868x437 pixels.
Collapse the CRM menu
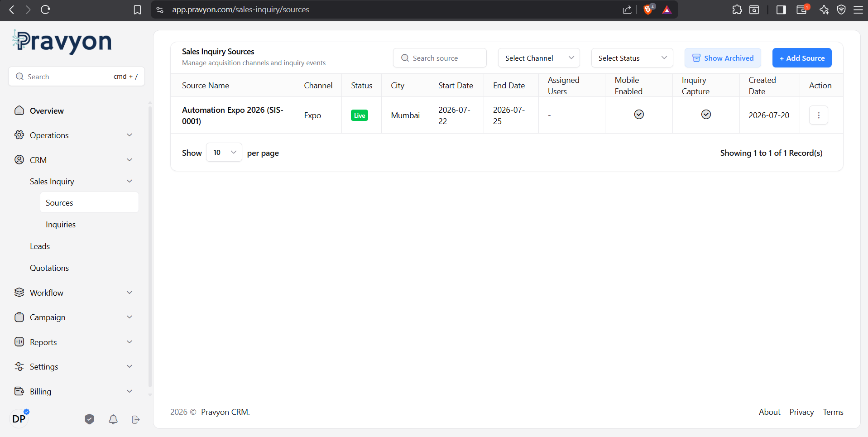(x=74, y=160)
